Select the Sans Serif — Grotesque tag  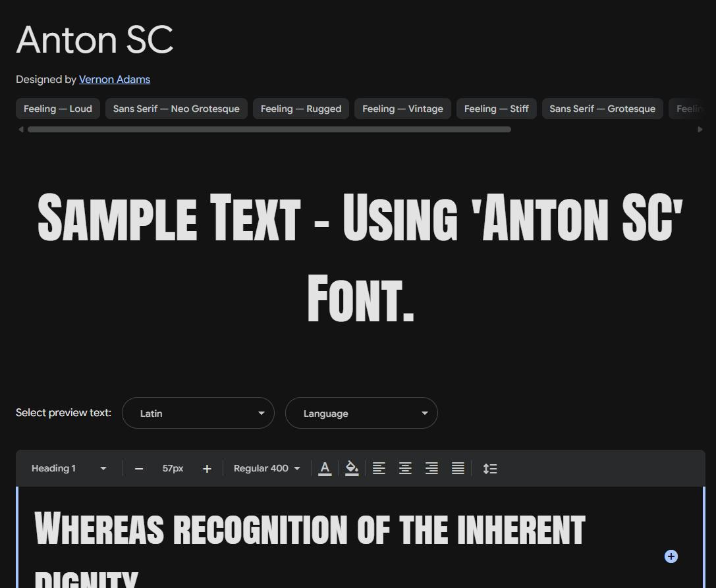pyautogui.click(x=602, y=109)
